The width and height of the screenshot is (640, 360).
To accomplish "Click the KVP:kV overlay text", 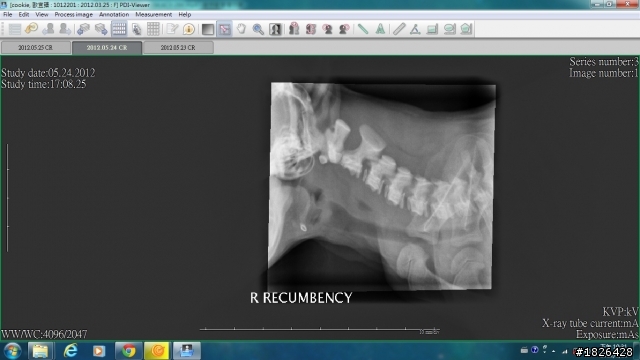I will [x=620, y=312].
